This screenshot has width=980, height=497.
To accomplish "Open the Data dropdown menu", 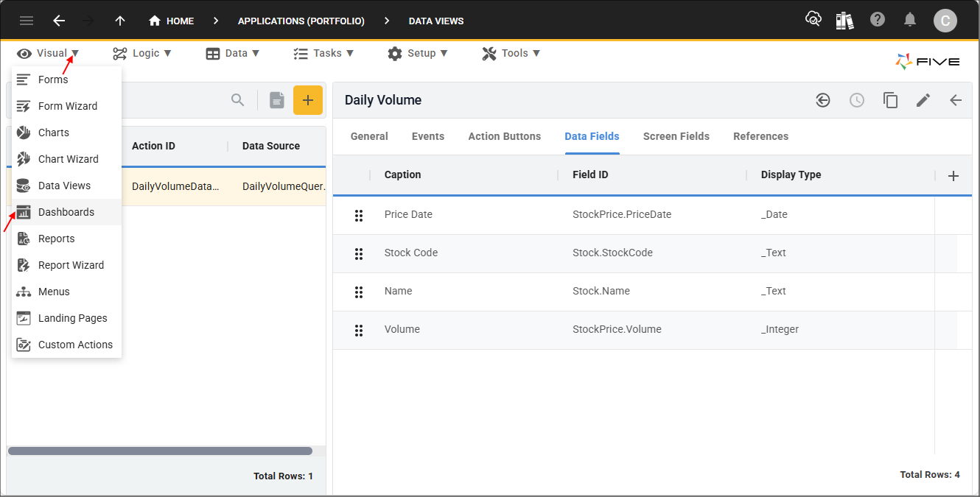I will tap(233, 53).
